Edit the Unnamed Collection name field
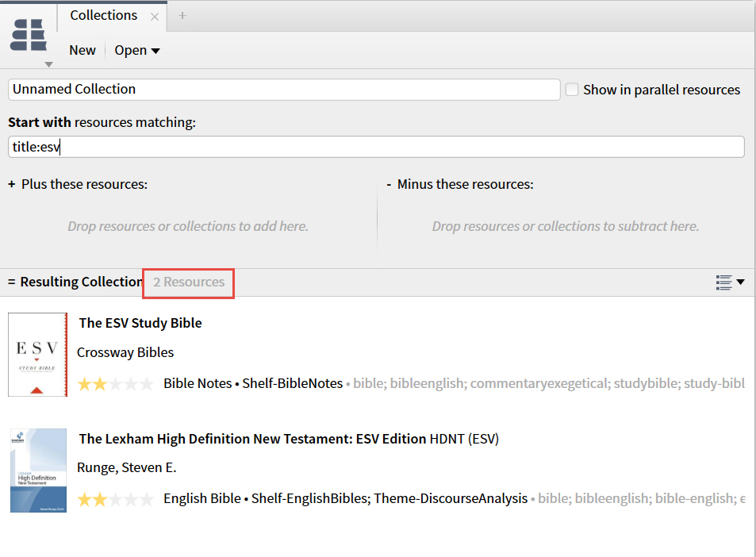The width and height of the screenshot is (756, 557). [284, 89]
